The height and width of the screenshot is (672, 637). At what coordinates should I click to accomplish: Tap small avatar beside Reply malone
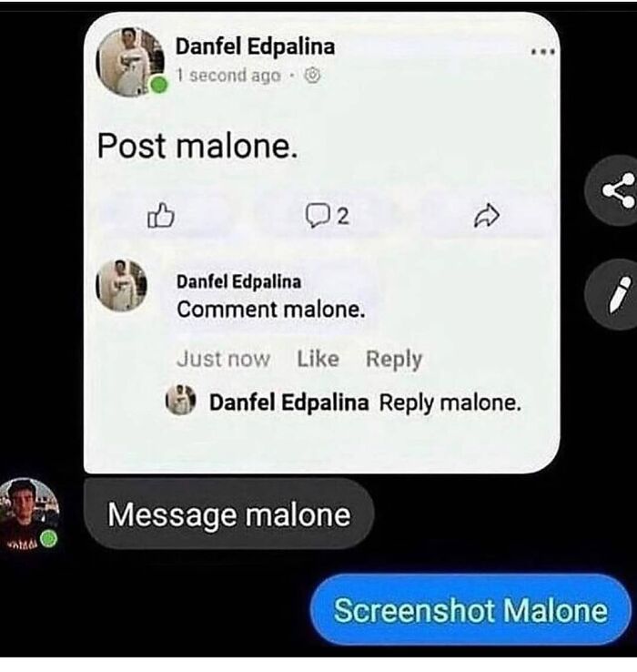click(x=181, y=400)
